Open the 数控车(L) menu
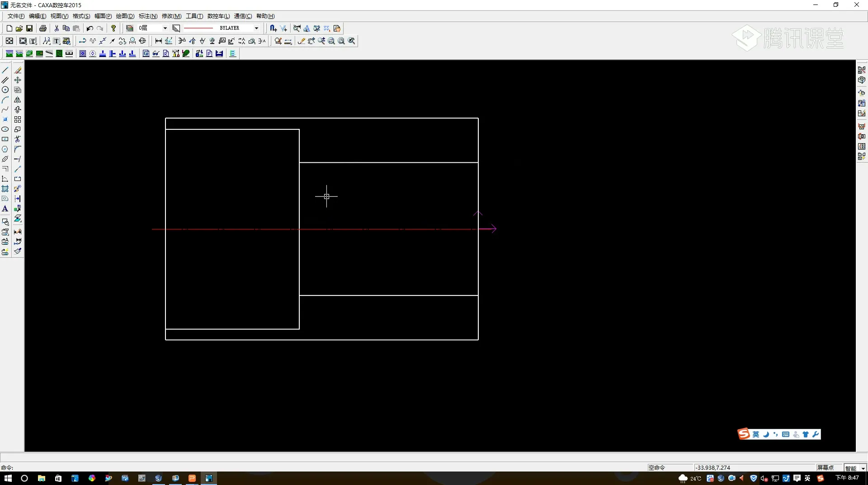The height and width of the screenshot is (485, 868). click(218, 16)
